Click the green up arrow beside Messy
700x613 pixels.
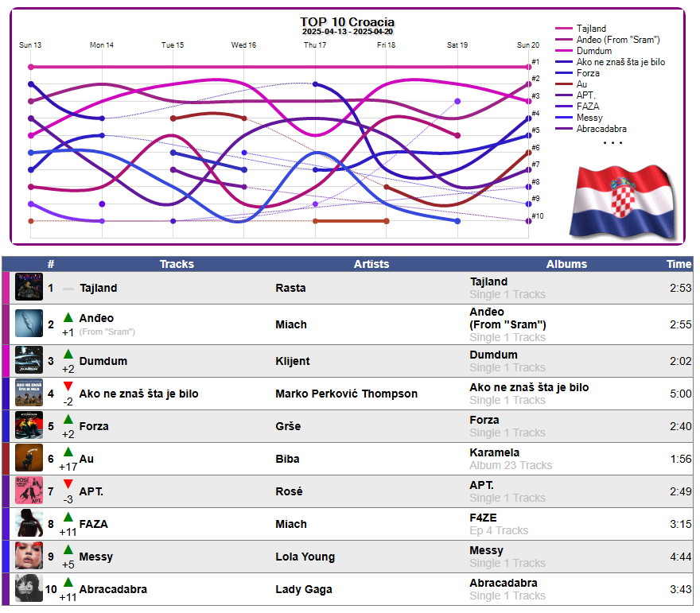pos(68,549)
